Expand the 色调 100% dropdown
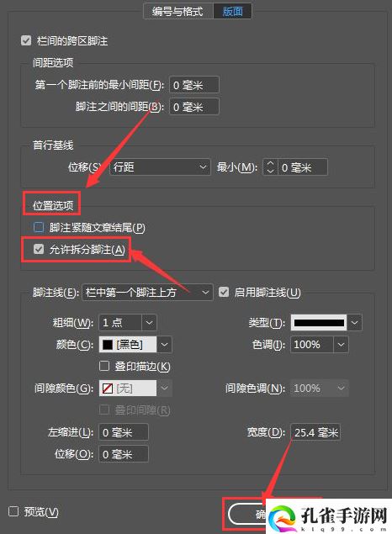The width and height of the screenshot is (392, 534). pos(341,345)
